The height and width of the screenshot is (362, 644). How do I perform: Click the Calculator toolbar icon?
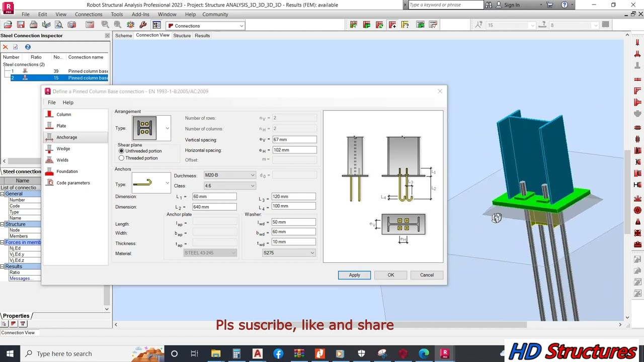click(x=90, y=25)
